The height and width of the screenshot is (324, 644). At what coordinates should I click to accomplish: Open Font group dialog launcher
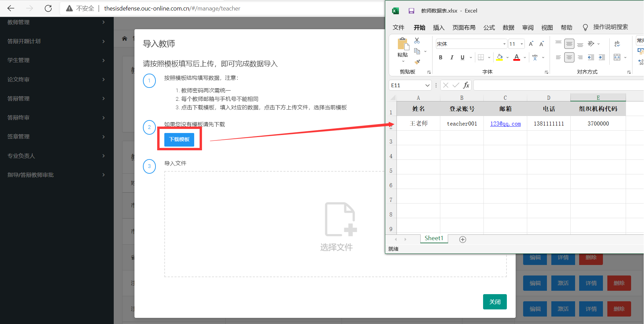click(547, 72)
